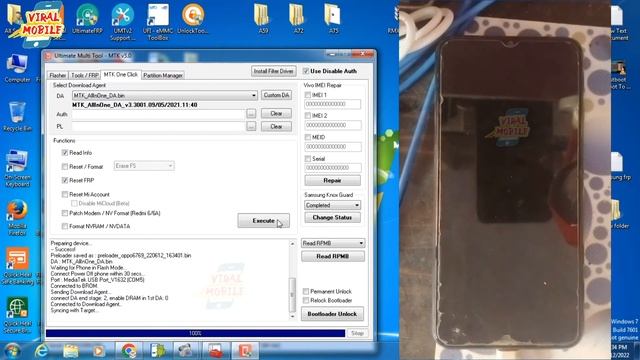Launch Internet Explorer from the taskbar
Image resolution: width=640 pixels, height=360 pixels.
point(41,351)
